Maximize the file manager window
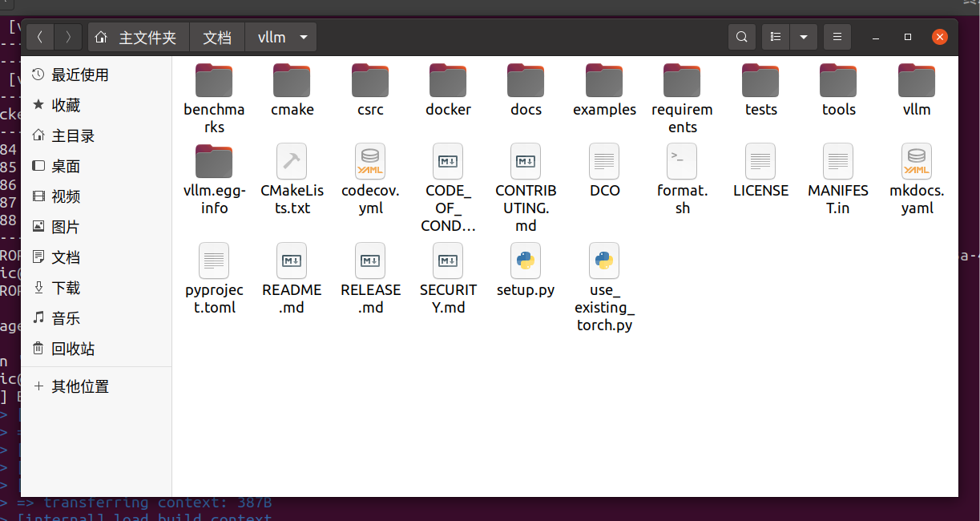 [x=908, y=37]
